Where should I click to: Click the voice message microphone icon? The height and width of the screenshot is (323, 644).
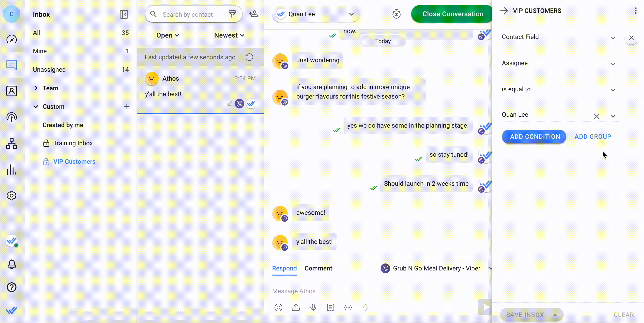[x=313, y=307]
